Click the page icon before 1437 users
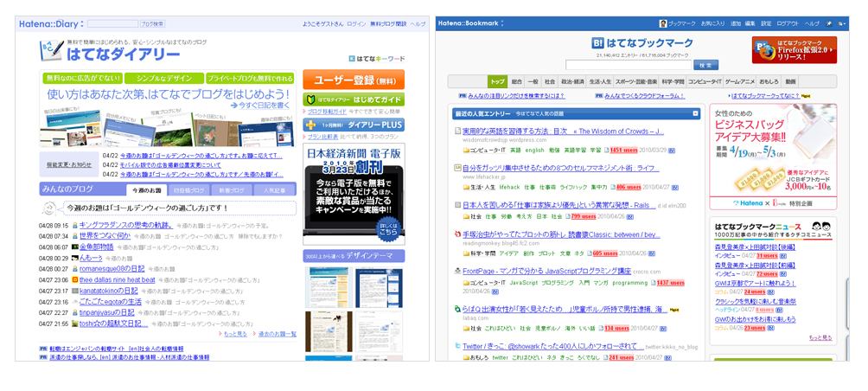Viewport: 868px width, 391px height. pyautogui.click(x=653, y=283)
